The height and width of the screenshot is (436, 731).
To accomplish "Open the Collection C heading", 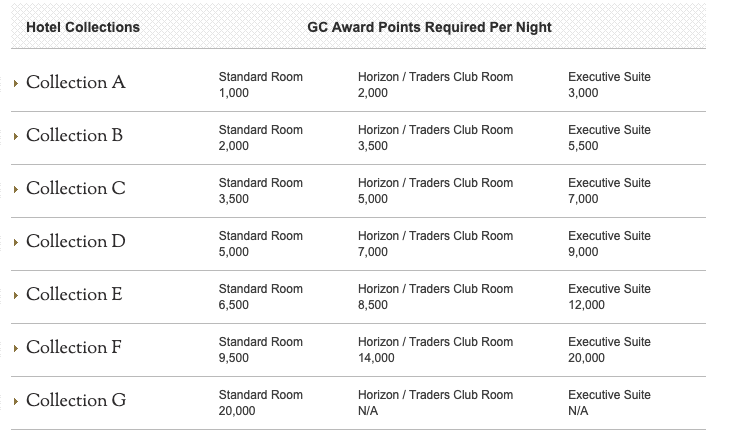I will point(76,188).
